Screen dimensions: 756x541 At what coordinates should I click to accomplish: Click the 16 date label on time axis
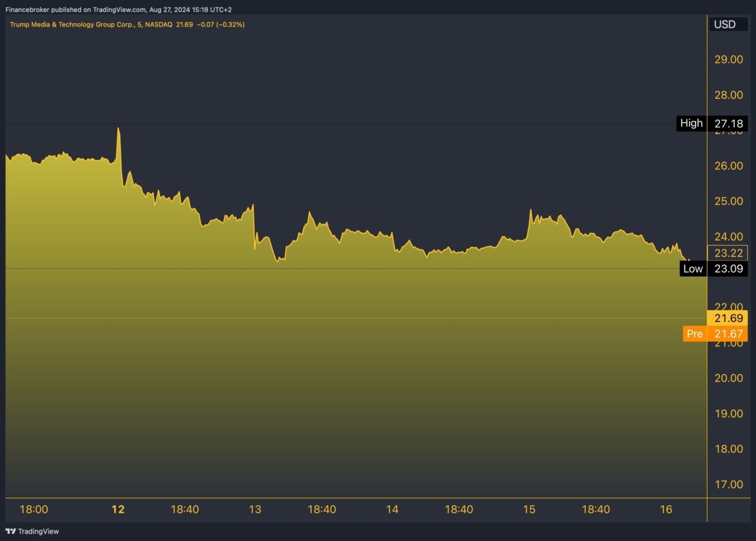tap(666, 509)
